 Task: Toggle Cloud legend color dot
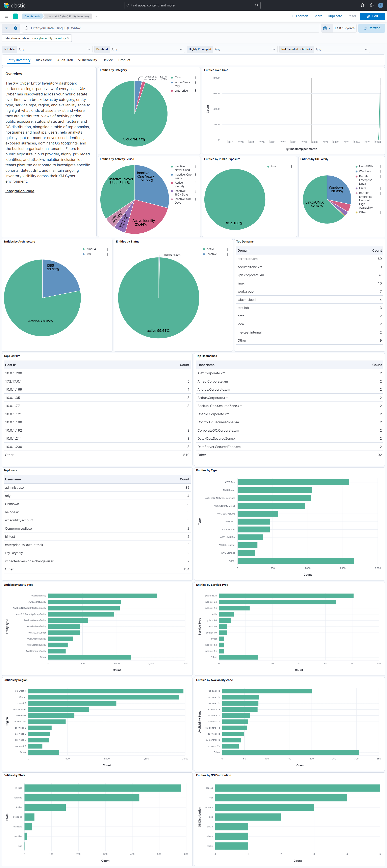[172, 77]
